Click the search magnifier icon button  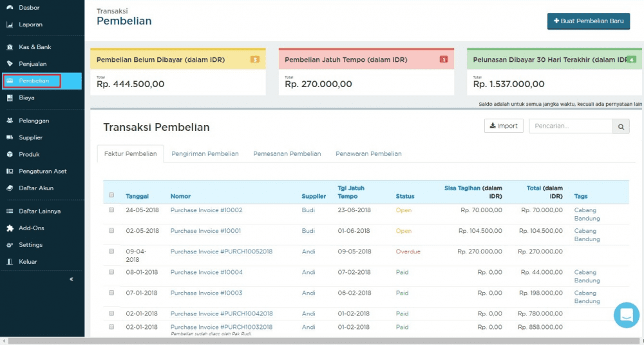(x=621, y=126)
